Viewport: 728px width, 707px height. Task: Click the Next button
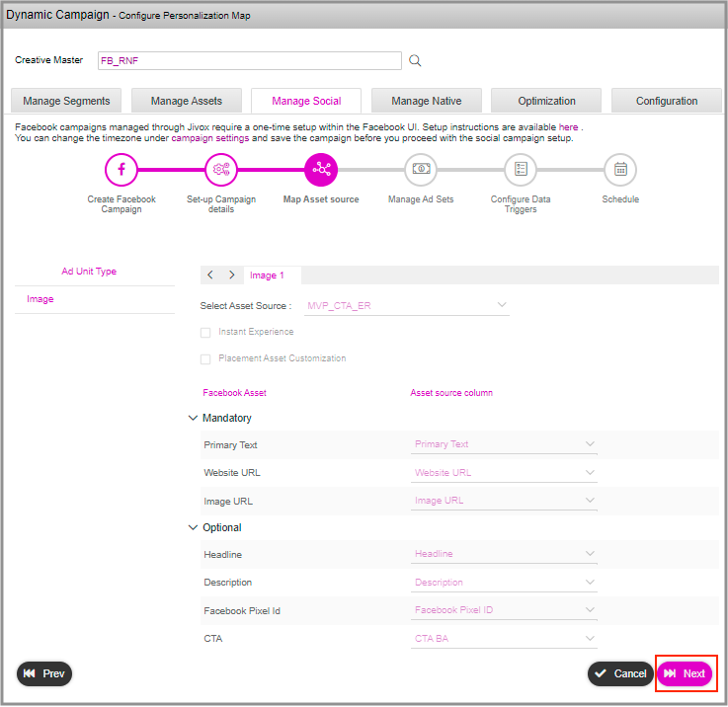(x=685, y=673)
